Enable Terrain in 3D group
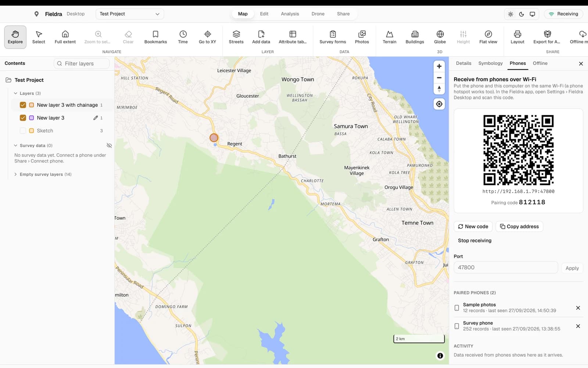 tap(390, 37)
